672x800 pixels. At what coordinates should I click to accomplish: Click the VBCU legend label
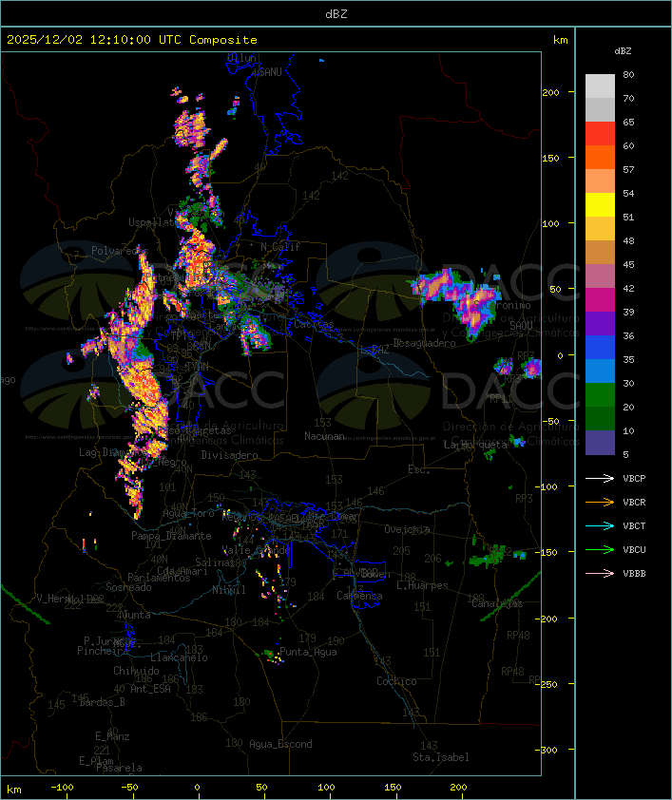click(634, 549)
